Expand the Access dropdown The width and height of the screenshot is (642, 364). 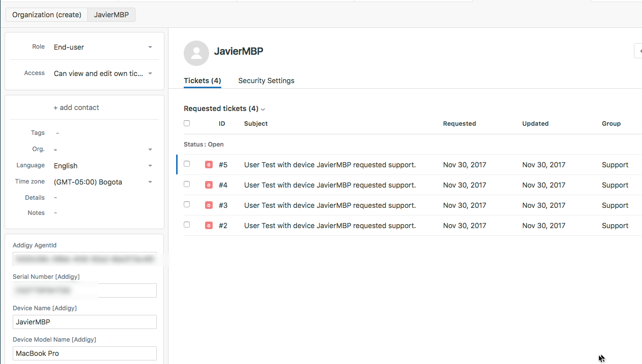(x=103, y=74)
